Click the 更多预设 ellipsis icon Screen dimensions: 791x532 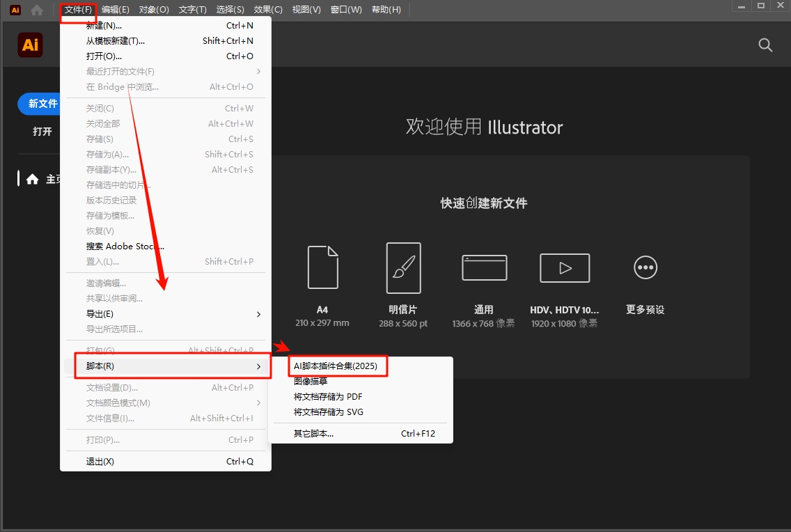pos(645,267)
